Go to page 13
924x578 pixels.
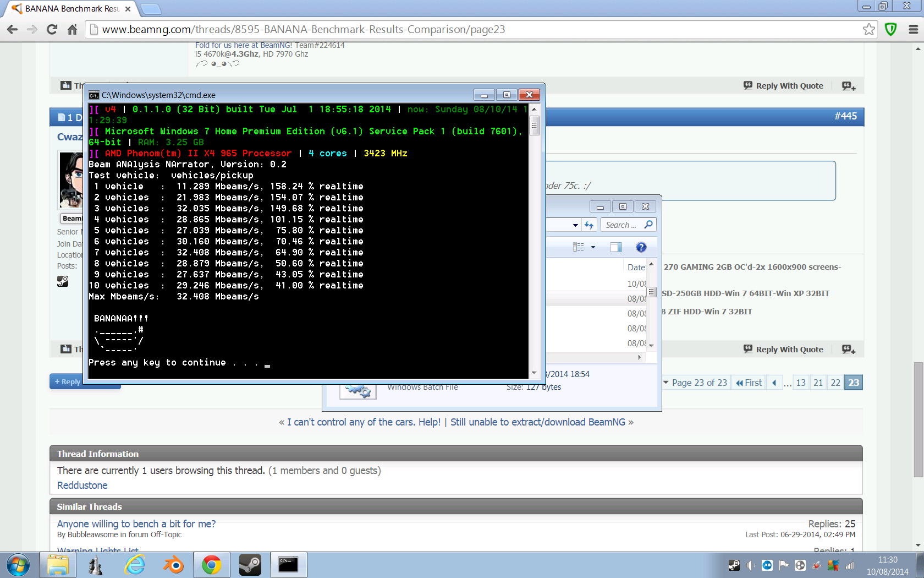[801, 383]
